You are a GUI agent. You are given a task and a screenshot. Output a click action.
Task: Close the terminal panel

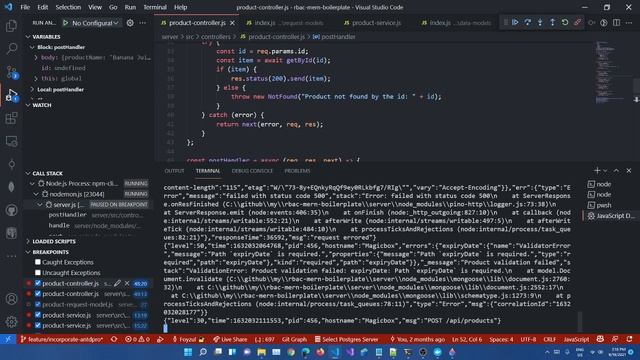click(629, 171)
